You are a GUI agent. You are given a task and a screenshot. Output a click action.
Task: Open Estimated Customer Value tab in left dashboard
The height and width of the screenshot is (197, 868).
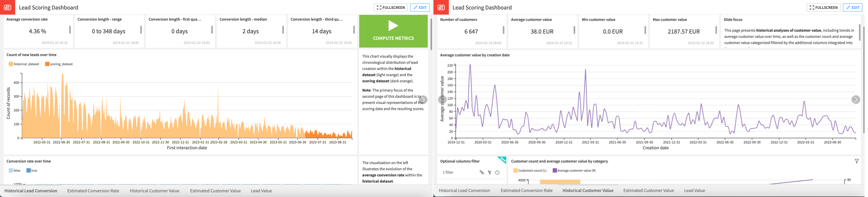[x=215, y=191]
